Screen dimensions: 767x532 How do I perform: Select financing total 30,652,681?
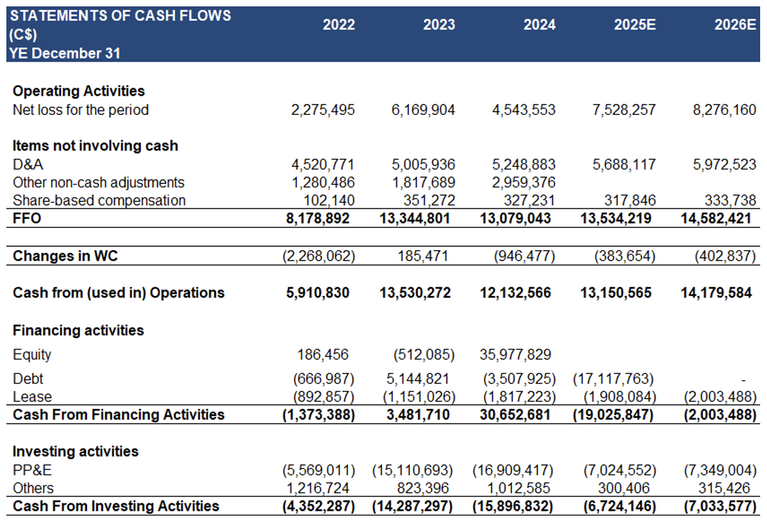tap(515, 414)
